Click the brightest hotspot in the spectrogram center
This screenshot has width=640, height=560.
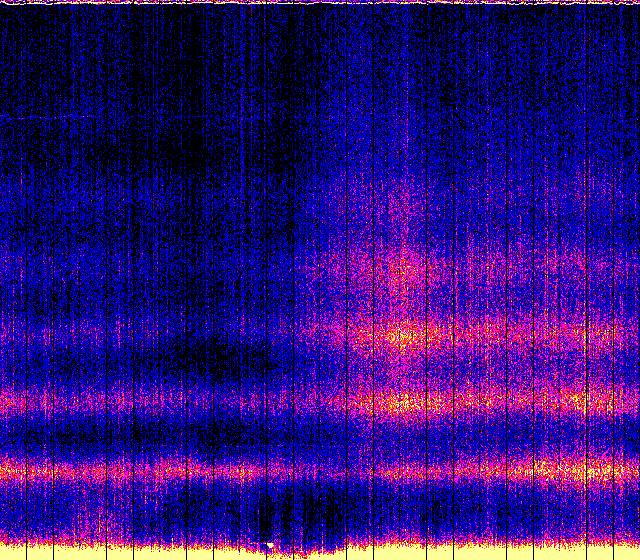402,336
